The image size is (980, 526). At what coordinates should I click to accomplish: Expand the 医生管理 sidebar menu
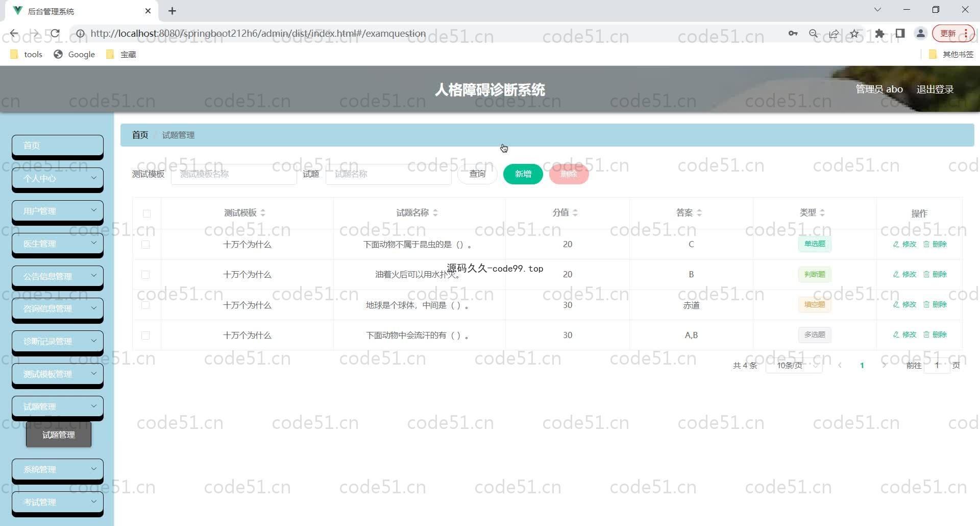pos(58,244)
